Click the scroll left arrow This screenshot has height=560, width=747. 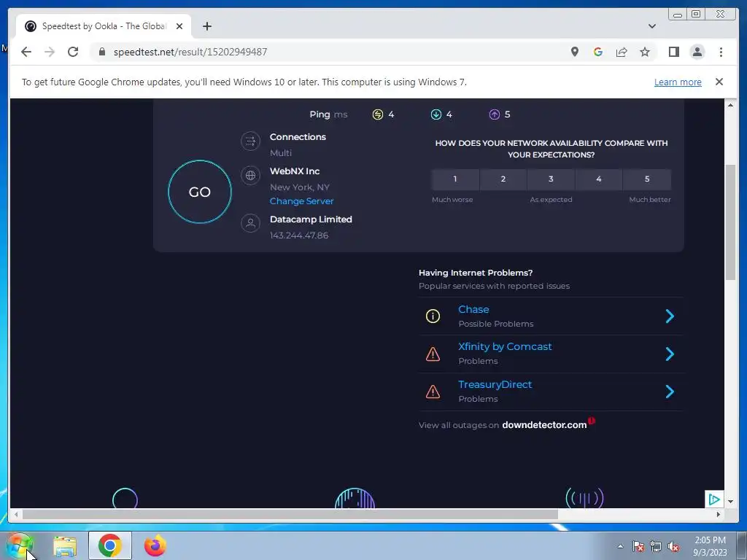click(x=16, y=514)
